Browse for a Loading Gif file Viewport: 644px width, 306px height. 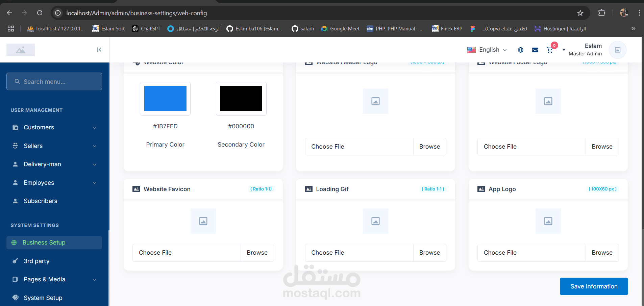click(429, 253)
